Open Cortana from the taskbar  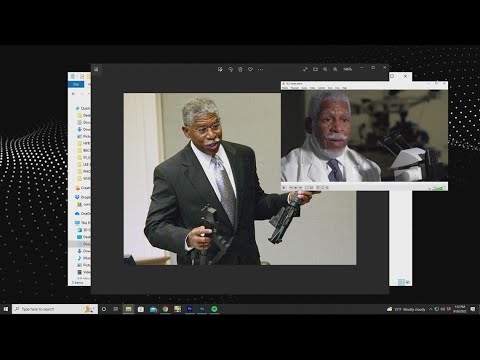(104, 309)
